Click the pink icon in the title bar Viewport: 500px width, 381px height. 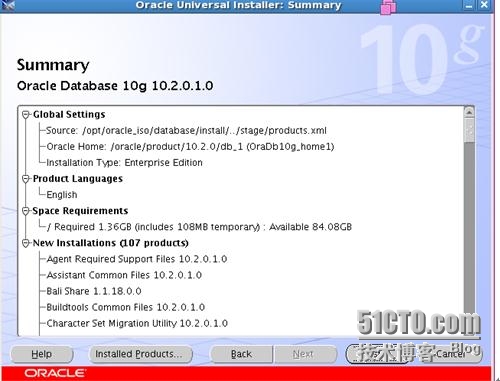[388, 7]
